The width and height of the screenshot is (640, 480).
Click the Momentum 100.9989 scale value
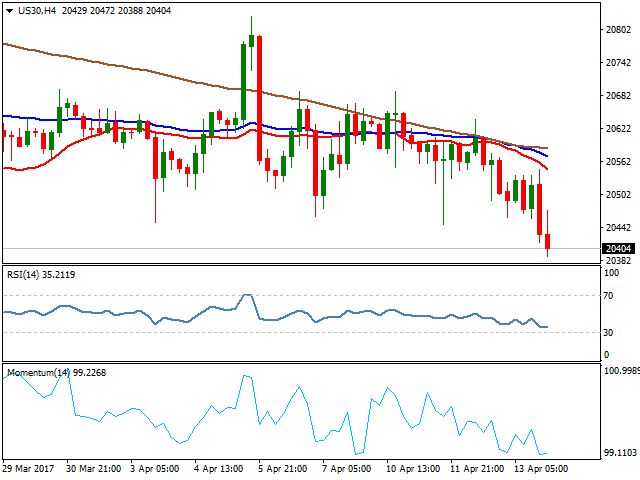coord(621,371)
